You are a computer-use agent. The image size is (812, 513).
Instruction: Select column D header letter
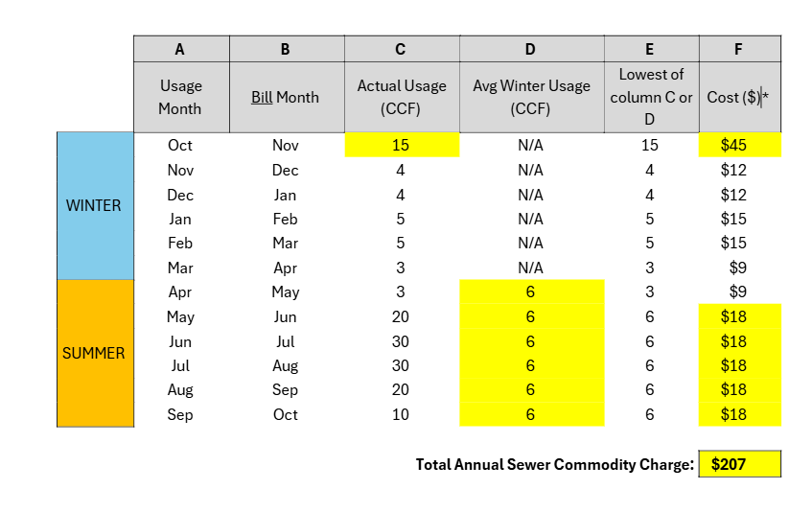(x=531, y=49)
